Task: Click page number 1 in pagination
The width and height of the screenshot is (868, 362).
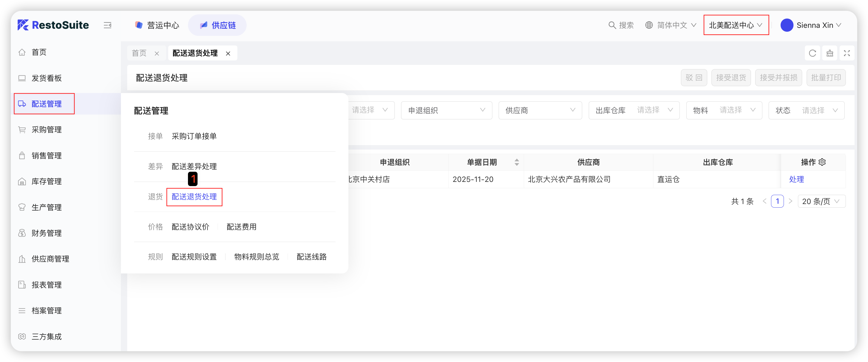Action: pos(777,201)
